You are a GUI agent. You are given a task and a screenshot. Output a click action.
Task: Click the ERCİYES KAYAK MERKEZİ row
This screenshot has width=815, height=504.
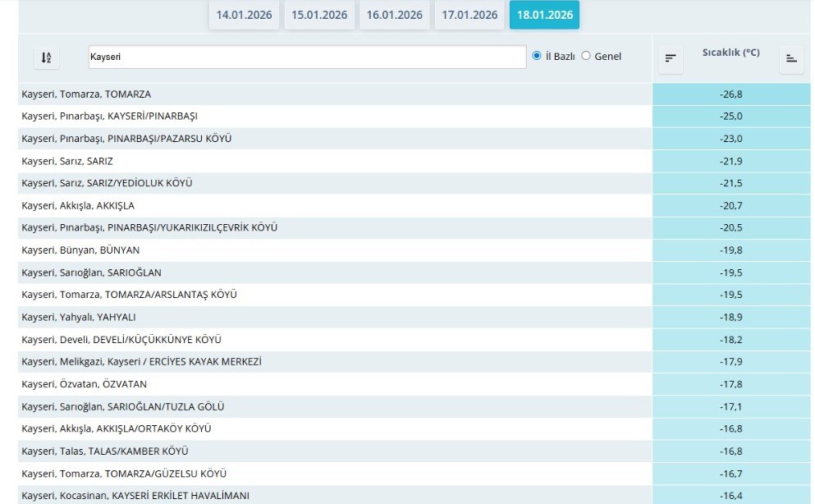click(x=141, y=362)
